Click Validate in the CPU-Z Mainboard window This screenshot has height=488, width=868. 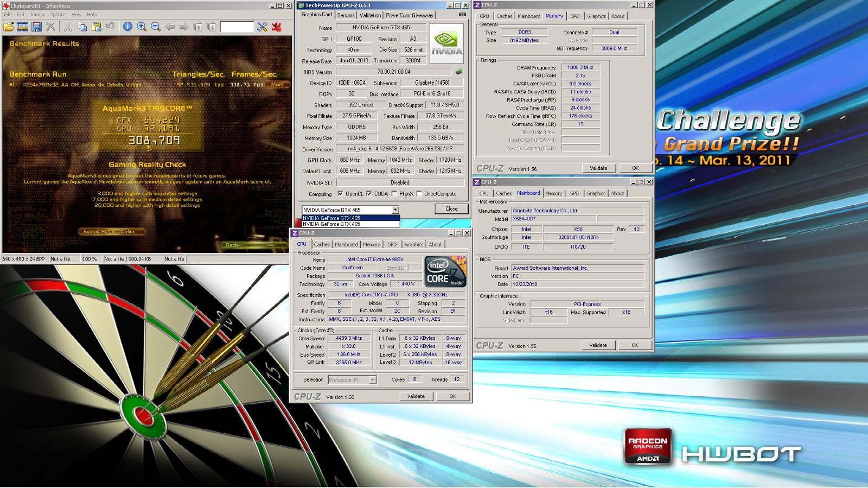click(598, 345)
